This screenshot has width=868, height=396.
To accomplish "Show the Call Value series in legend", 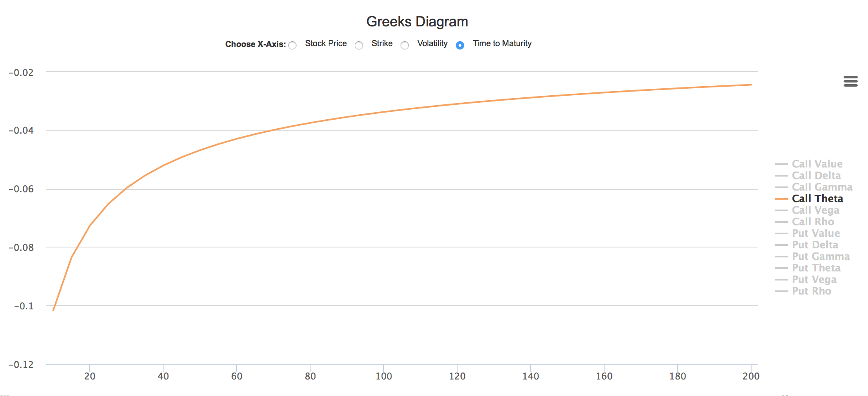I will (x=817, y=164).
